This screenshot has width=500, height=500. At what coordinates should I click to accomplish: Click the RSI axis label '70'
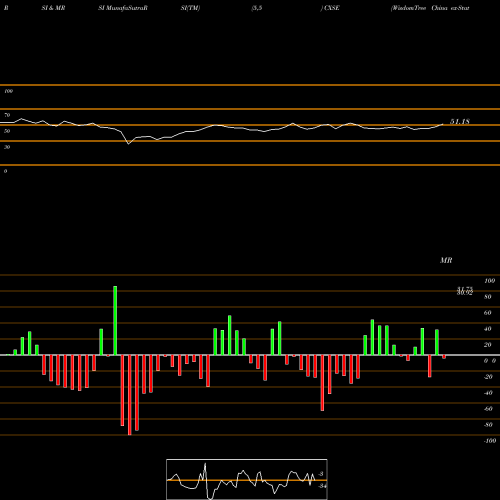7,115
